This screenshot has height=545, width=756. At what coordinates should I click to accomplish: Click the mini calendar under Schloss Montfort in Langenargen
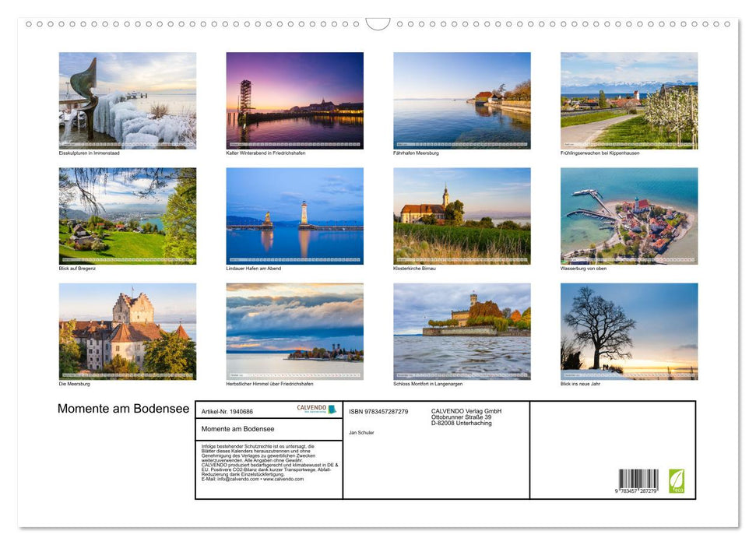click(462, 374)
